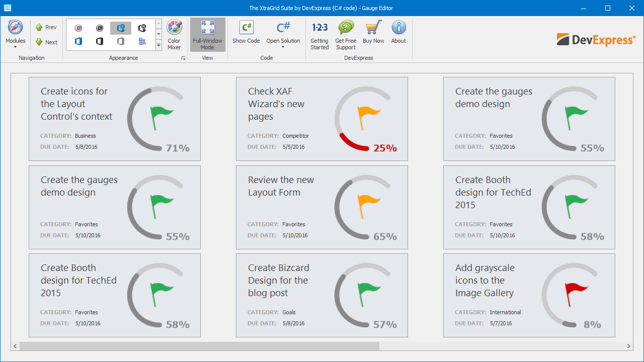Click the horizontal scrollbar right arrow

tap(629, 346)
